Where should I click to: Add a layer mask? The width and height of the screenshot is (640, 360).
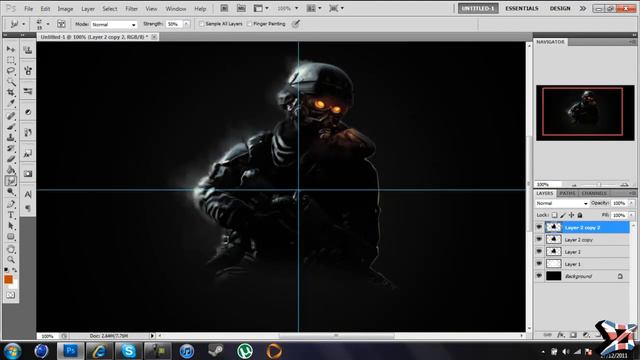point(573,335)
